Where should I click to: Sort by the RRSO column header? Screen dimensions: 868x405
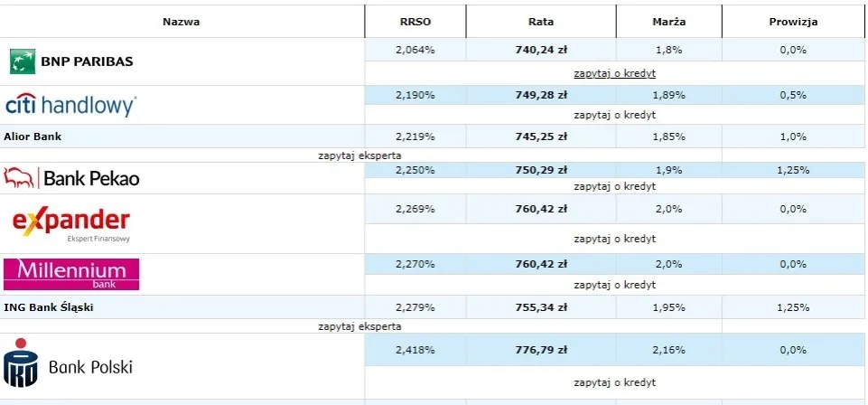[x=415, y=22]
